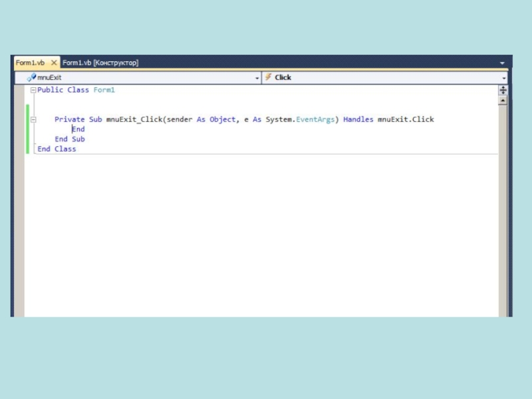532x399 pixels.
Task: Place cursor on the 'Form1' class name
Action: click(x=104, y=90)
